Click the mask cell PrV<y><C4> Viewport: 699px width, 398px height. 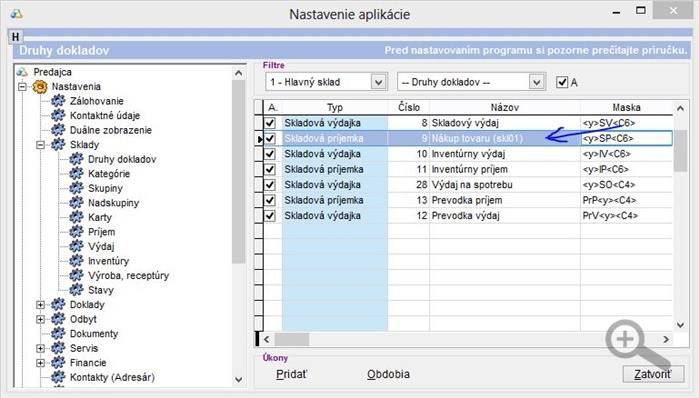coord(626,216)
